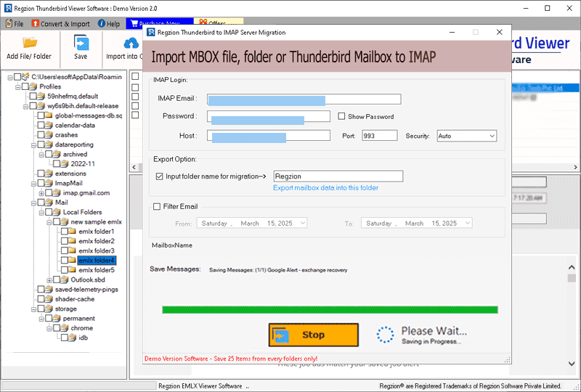Click the Purchase Now menu item
Viewport: 581px width, 392px height.
tap(159, 23)
